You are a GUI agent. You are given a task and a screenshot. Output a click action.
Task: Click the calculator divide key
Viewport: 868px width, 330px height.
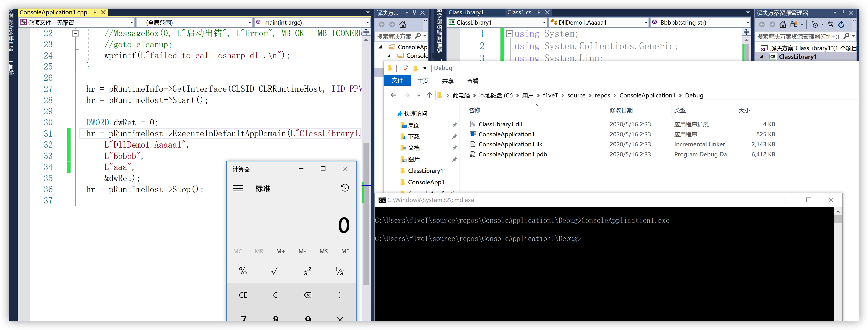point(340,295)
